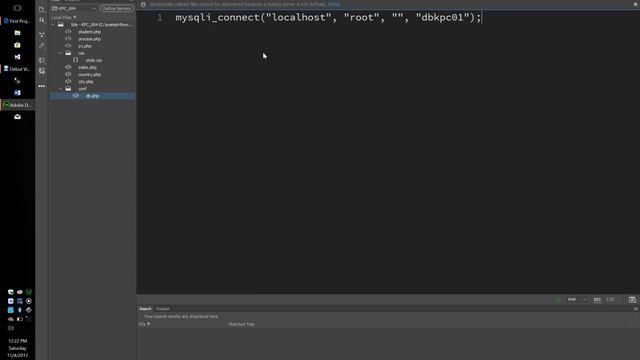640x360 pixels.
Task: Click the Matched Text column header
Action: pos(241,324)
